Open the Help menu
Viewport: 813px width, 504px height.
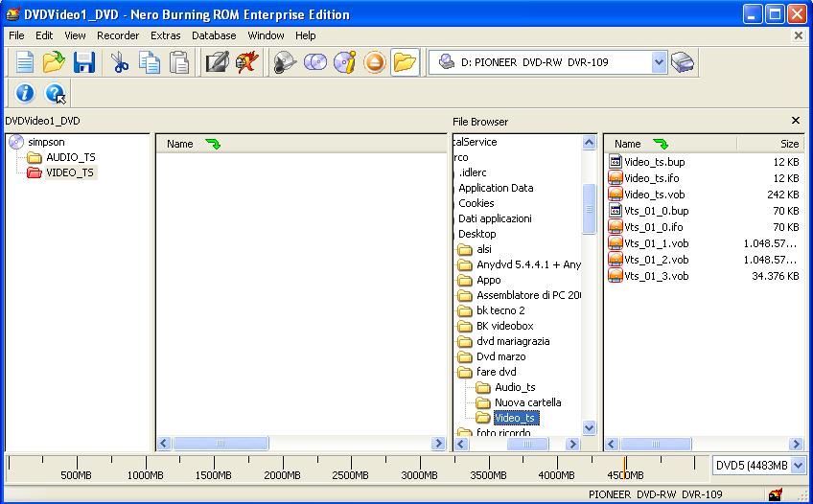306,35
